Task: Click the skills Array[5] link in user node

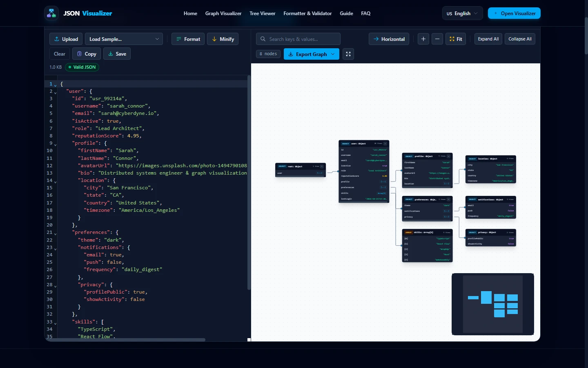Action: pos(382,193)
